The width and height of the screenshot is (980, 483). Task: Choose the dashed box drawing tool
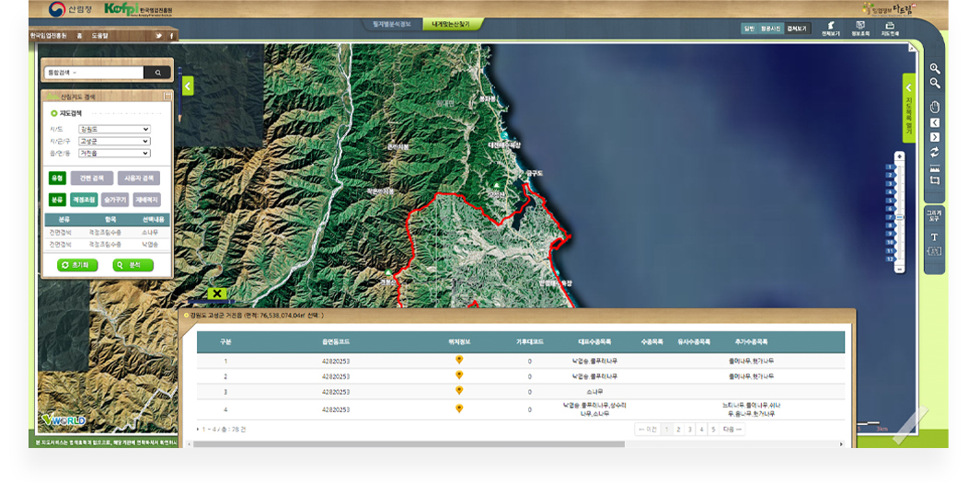(x=934, y=251)
